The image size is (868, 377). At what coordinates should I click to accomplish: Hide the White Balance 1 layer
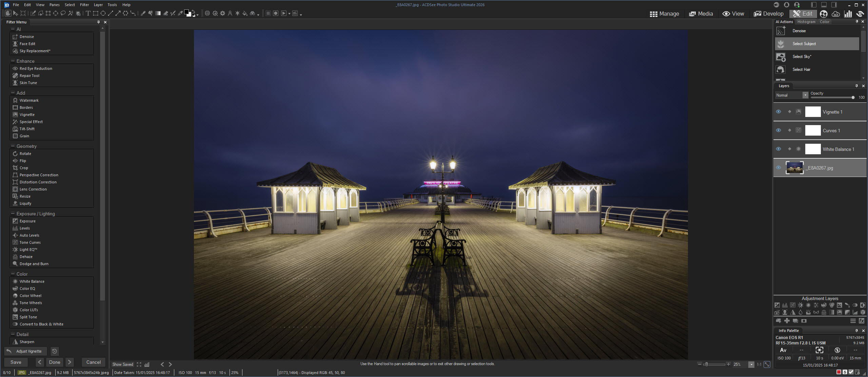pos(779,149)
